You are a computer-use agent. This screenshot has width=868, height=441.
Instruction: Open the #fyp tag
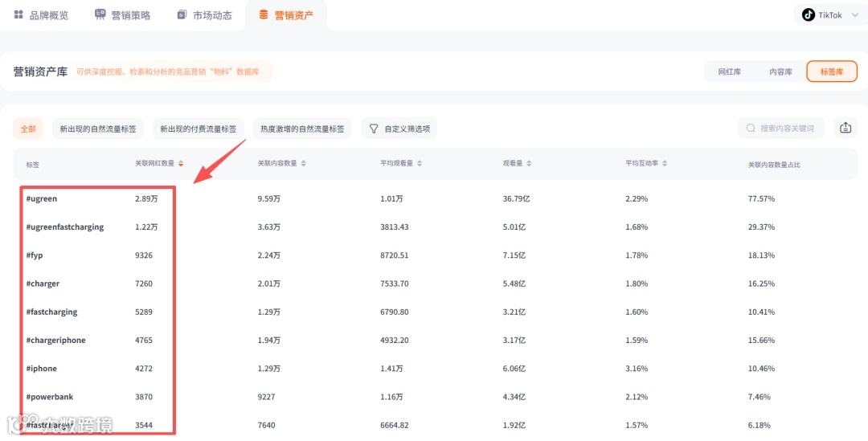click(35, 255)
